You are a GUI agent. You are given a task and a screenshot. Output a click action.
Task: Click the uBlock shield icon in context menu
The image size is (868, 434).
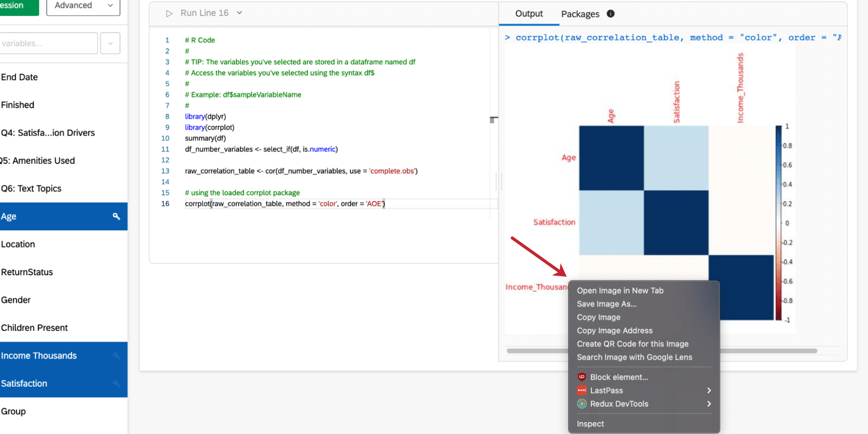(582, 377)
